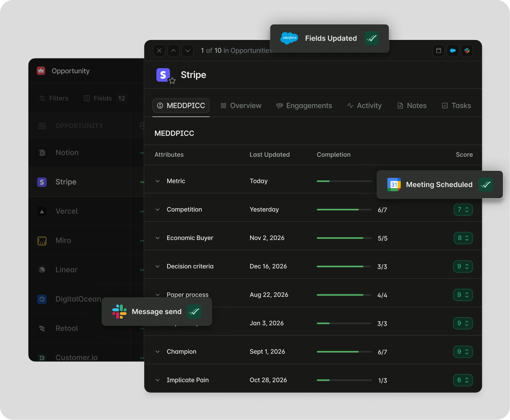Expand the Metric attribute row
This screenshot has width=510, height=420.
coord(158,181)
